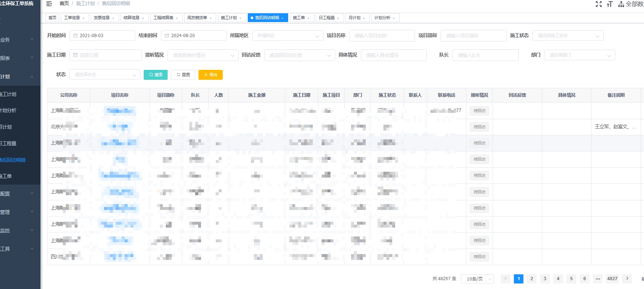Expand the 管理 sidebar menu
This screenshot has height=289, width=644.
(x=20, y=212)
